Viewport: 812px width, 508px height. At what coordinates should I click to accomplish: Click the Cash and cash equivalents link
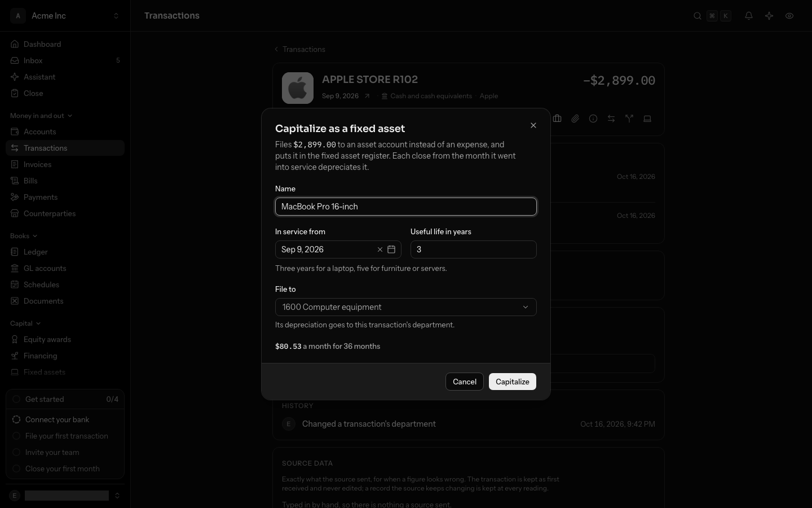pos(427,96)
